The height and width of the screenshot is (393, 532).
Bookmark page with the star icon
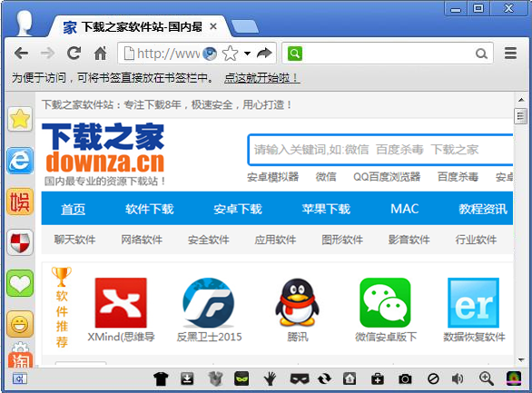point(230,54)
